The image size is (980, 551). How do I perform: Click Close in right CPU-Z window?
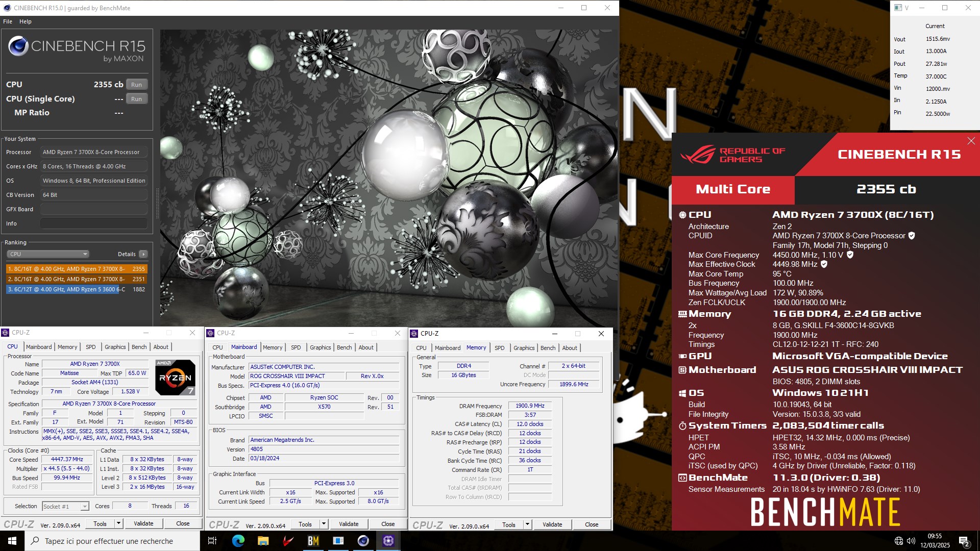coord(592,524)
